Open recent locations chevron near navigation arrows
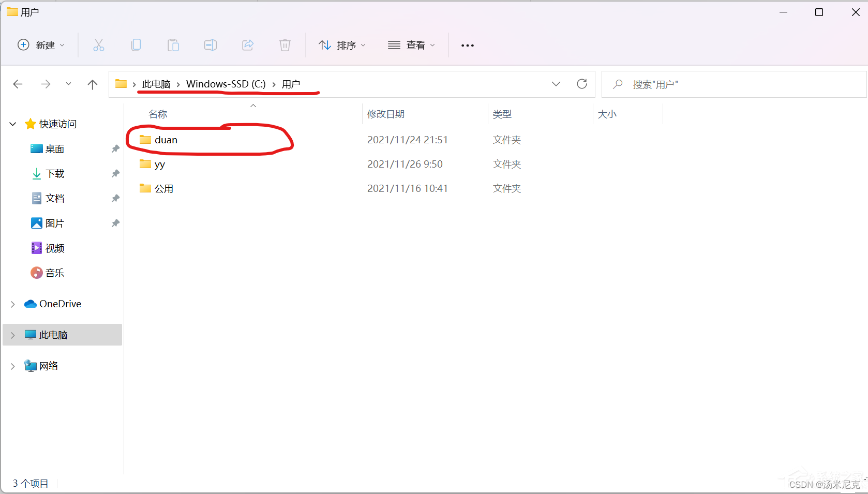 [69, 84]
